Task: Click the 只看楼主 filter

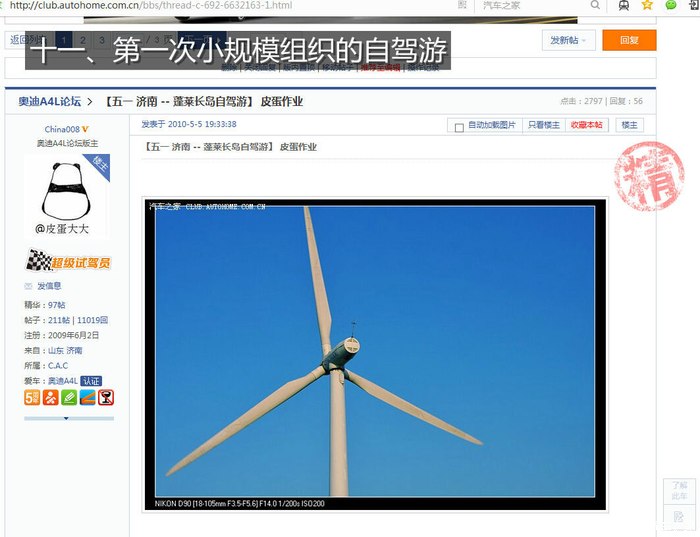Action: point(543,125)
